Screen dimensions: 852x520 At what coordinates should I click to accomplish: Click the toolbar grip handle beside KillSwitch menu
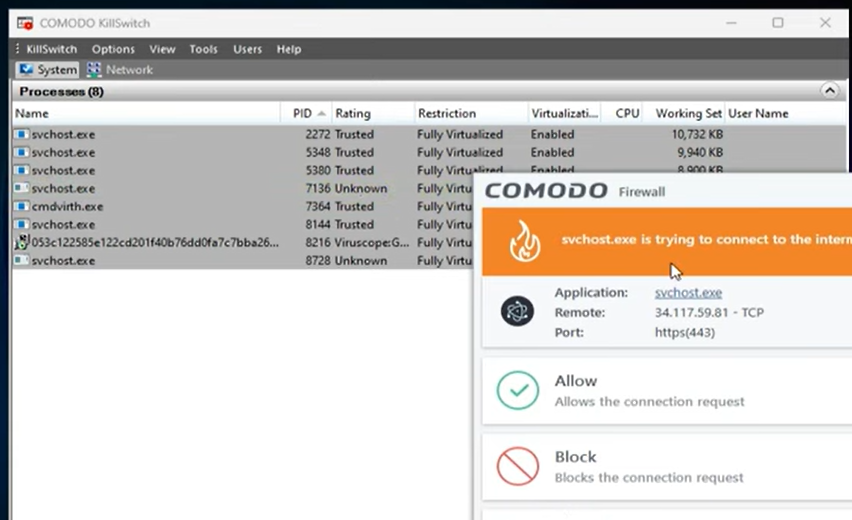click(17, 49)
